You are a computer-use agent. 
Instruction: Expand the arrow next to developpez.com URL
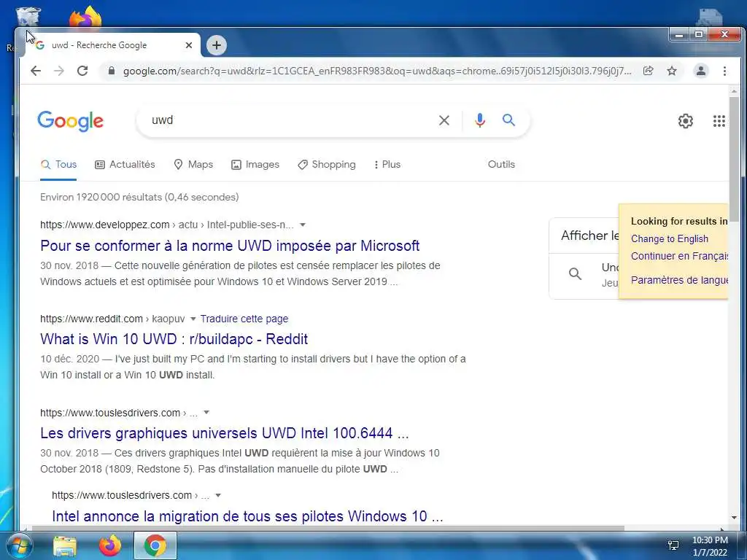coord(302,225)
